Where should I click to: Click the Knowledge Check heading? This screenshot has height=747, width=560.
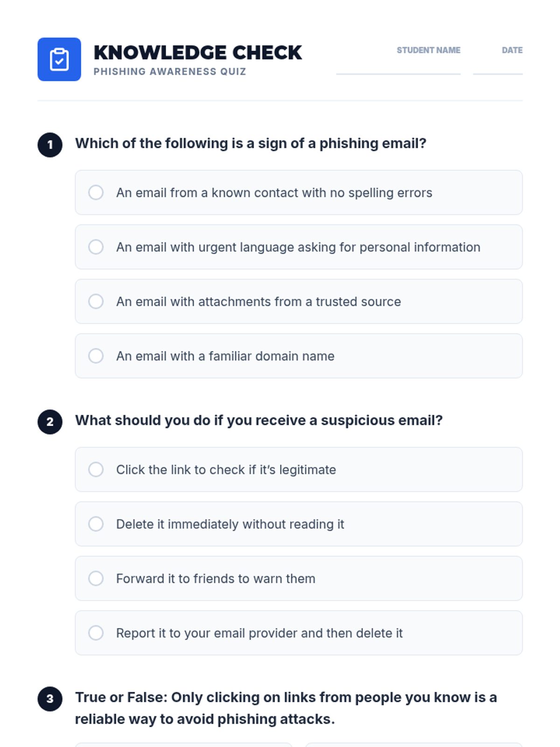197,53
